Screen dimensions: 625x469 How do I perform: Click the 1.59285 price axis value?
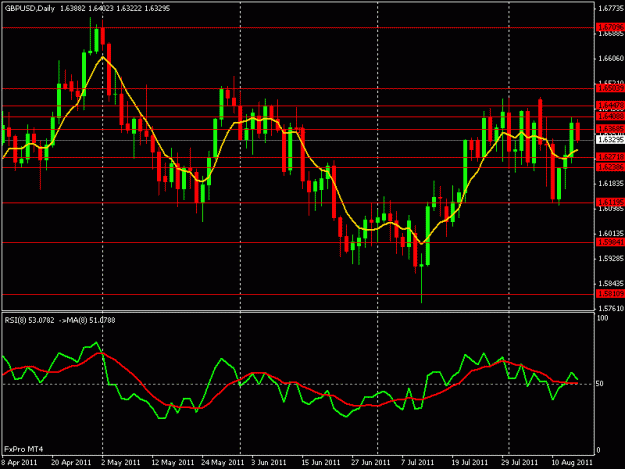pyautogui.click(x=611, y=259)
